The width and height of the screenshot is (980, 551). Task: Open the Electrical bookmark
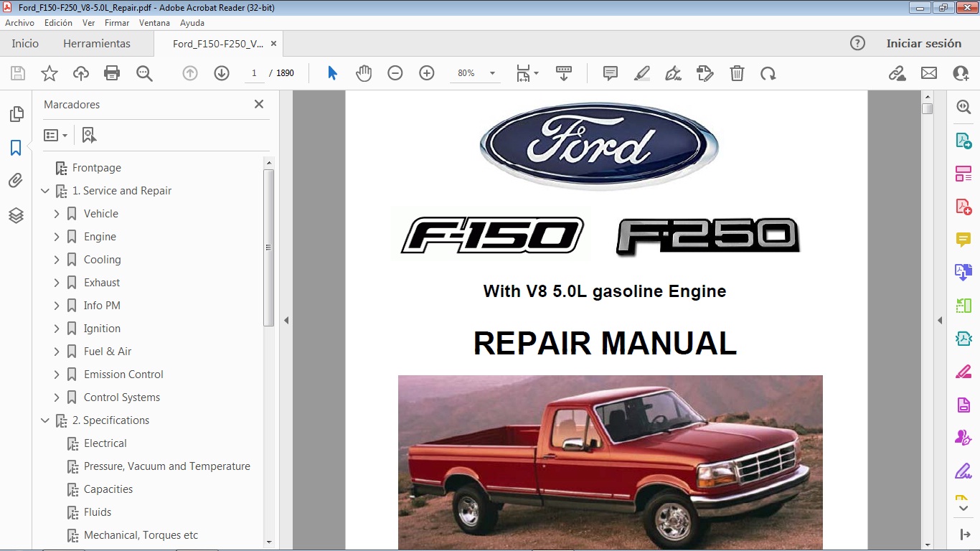[x=105, y=443]
